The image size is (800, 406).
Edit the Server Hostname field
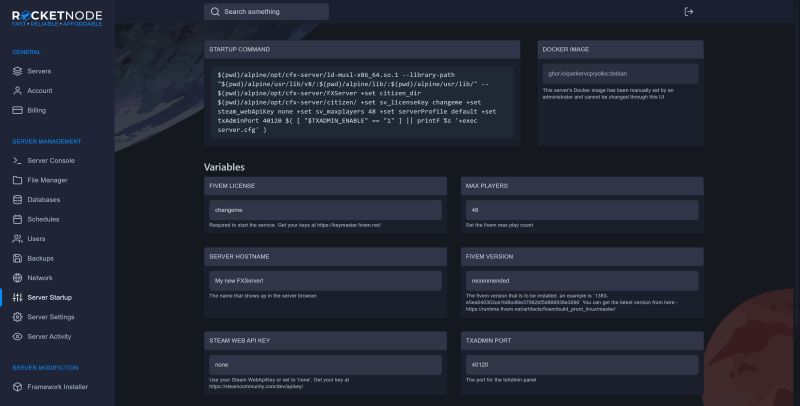[x=326, y=281]
